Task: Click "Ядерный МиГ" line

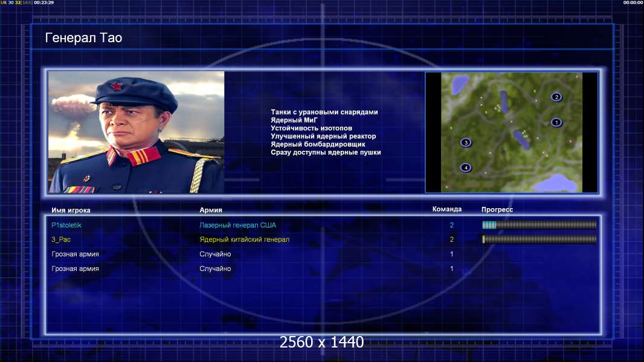Action: pyautogui.click(x=294, y=120)
